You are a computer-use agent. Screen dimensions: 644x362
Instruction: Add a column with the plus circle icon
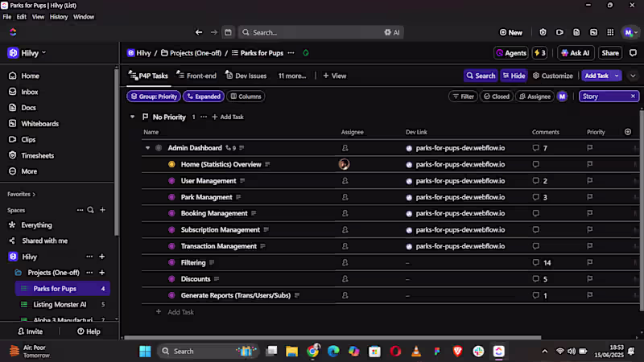(x=628, y=132)
